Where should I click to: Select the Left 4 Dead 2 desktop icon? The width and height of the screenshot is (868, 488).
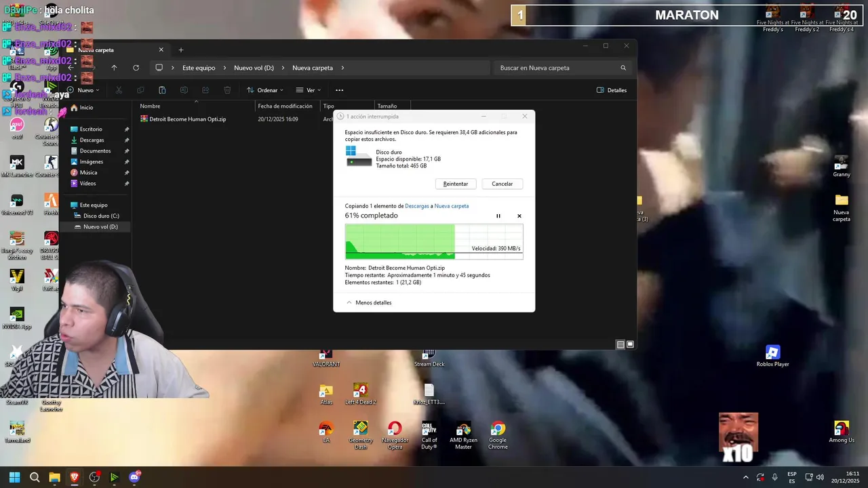pyautogui.click(x=361, y=394)
